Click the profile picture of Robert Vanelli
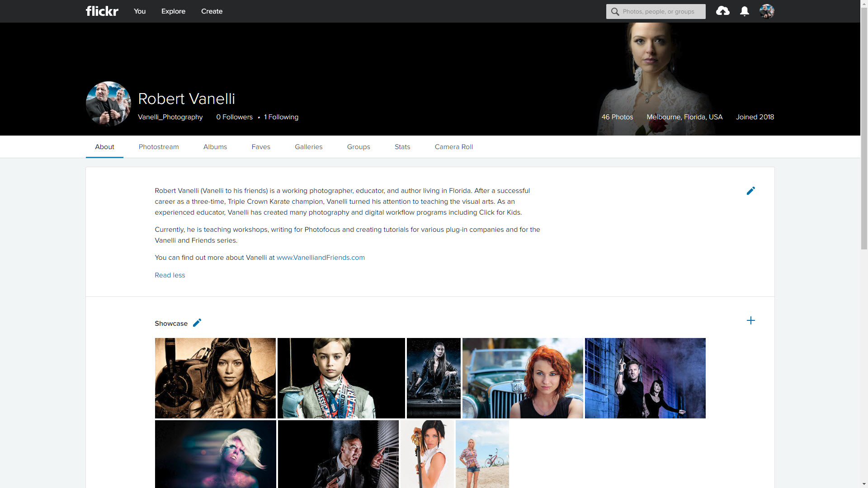 (108, 103)
